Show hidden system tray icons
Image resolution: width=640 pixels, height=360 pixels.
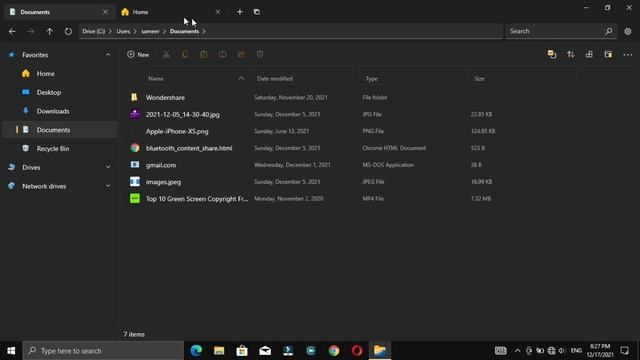pyautogui.click(x=517, y=351)
